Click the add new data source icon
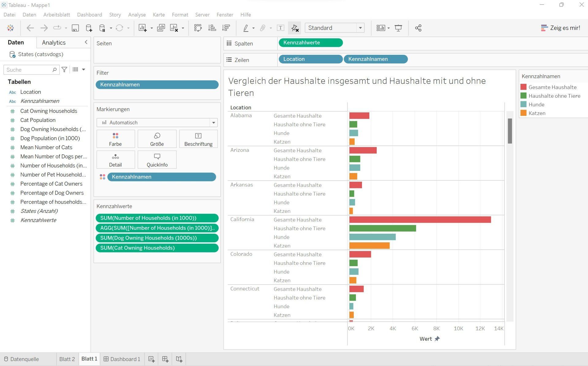 [x=89, y=28]
